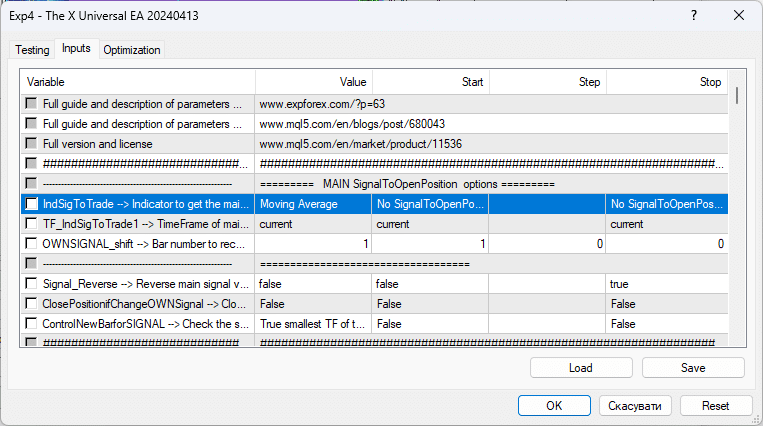763x426 pixels.
Task: Open Moving Average value dropdown
Action: [x=313, y=204]
